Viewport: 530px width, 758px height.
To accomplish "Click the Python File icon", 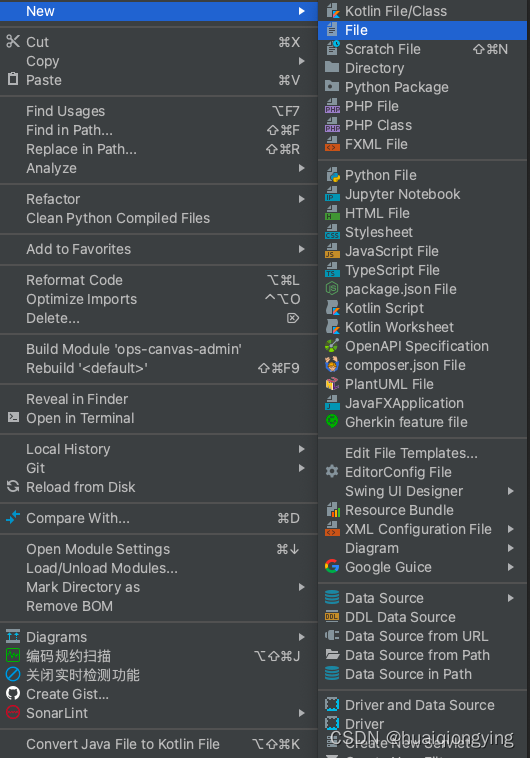I will (x=332, y=175).
